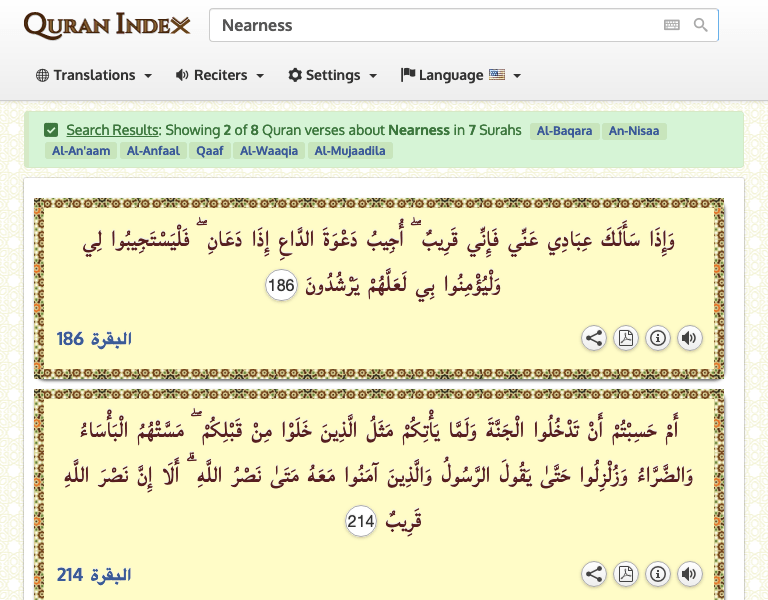This screenshot has height=600, width=768.
Task: Click the search magnifier icon
Action: pyautogui.click(x=701, y=25)
